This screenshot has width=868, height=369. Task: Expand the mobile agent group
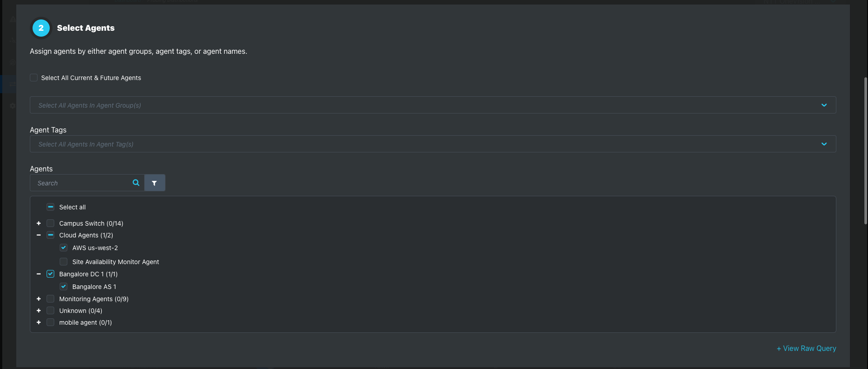[x=39, y=322]
